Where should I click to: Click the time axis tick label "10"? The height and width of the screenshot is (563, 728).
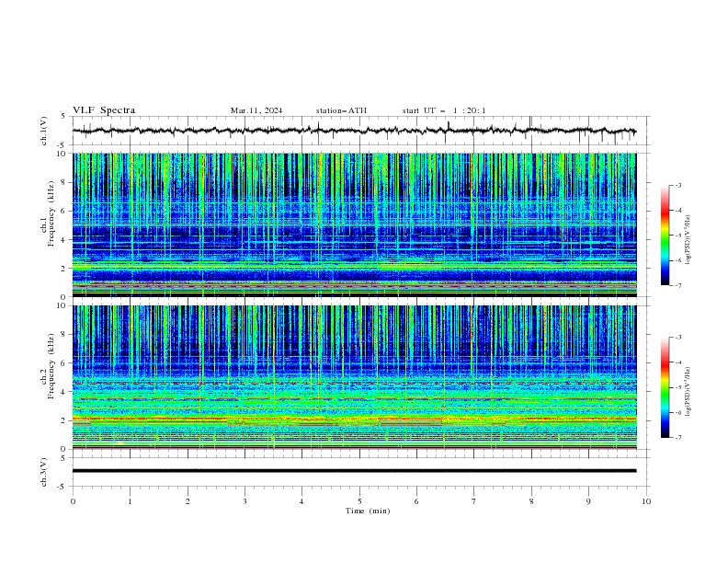[x=646, y=501]
